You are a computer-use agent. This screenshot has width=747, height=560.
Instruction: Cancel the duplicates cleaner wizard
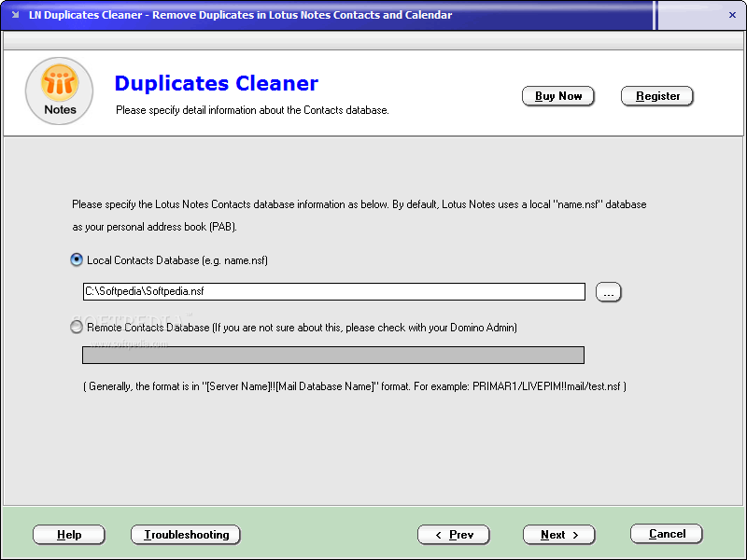pyautogui.click(x=667, y=534)
